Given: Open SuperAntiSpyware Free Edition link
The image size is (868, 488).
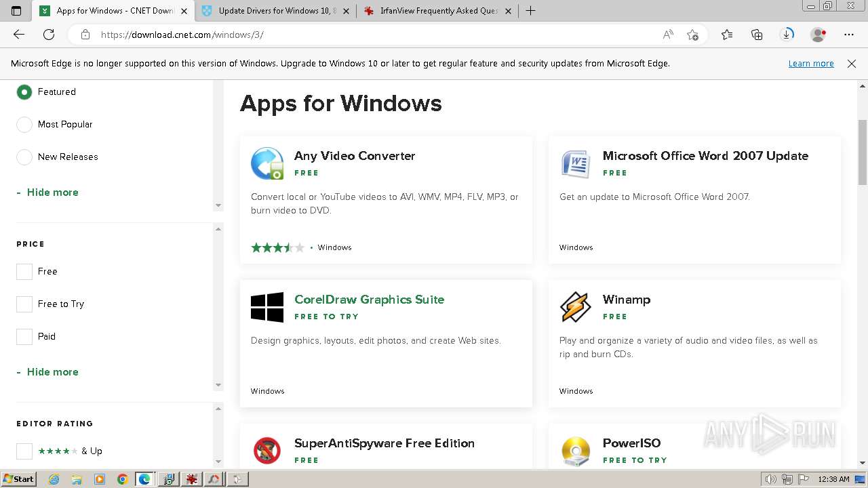Looking at the screenshot, I should click(384, 443).
